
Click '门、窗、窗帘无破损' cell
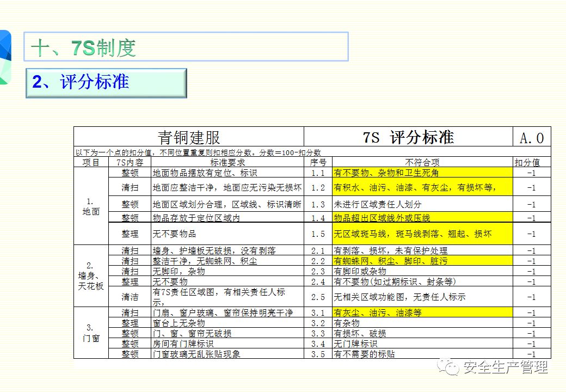[227, 333]
